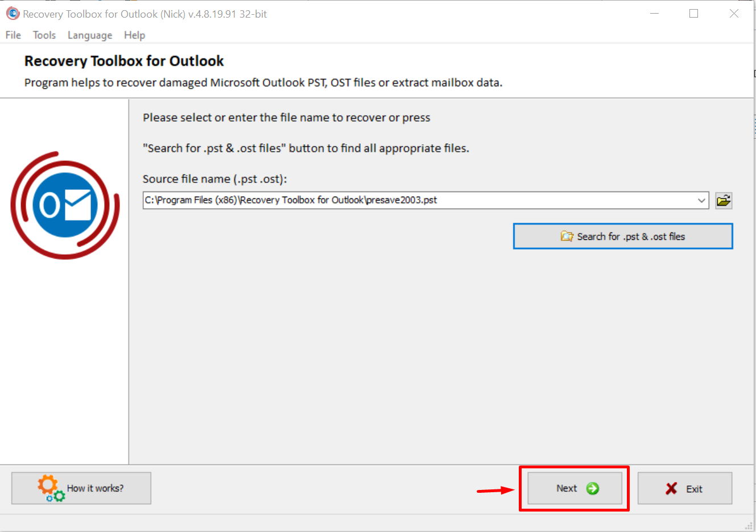Minimize the Recovery Toolbox window
756x532 pixels.
(x=654, y=14)
